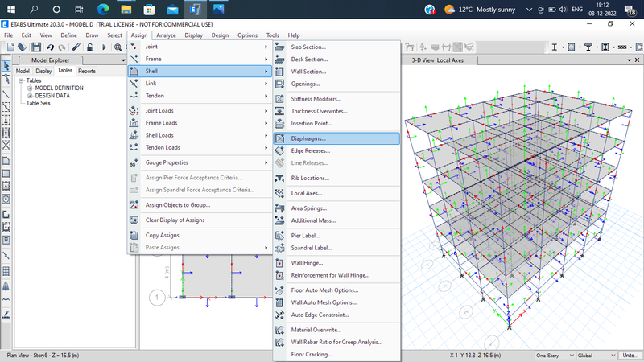Choose Assign Objects to Group
Viewport: 644px width, 362px height.
click(200, 205)
